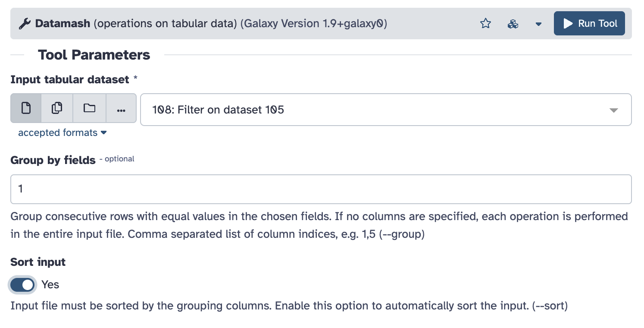Click the Datamash tool title text
The height and width of the screenshot is (328, 644).
[x=63, y=24]
